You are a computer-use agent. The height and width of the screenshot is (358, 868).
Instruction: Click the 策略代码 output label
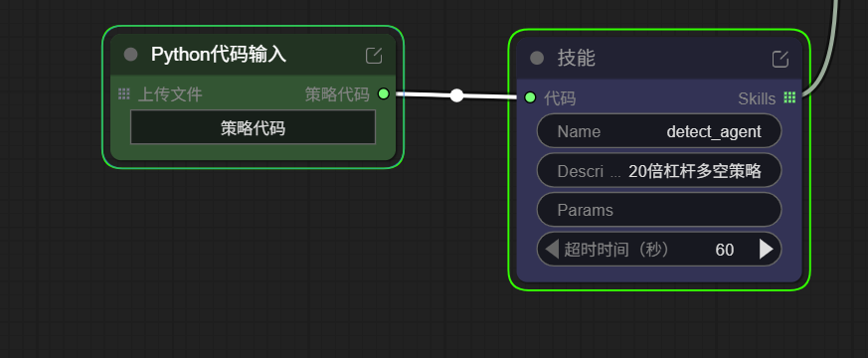[x=337, y=94]
